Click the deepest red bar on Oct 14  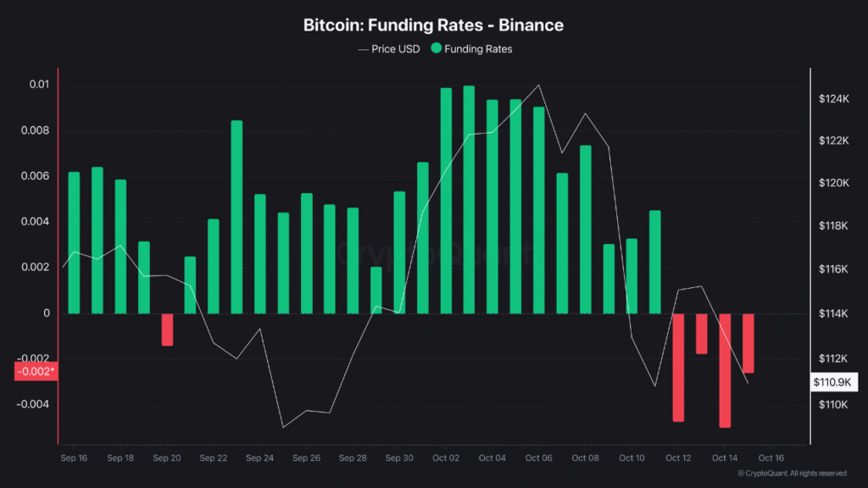(x=725, y=370)
